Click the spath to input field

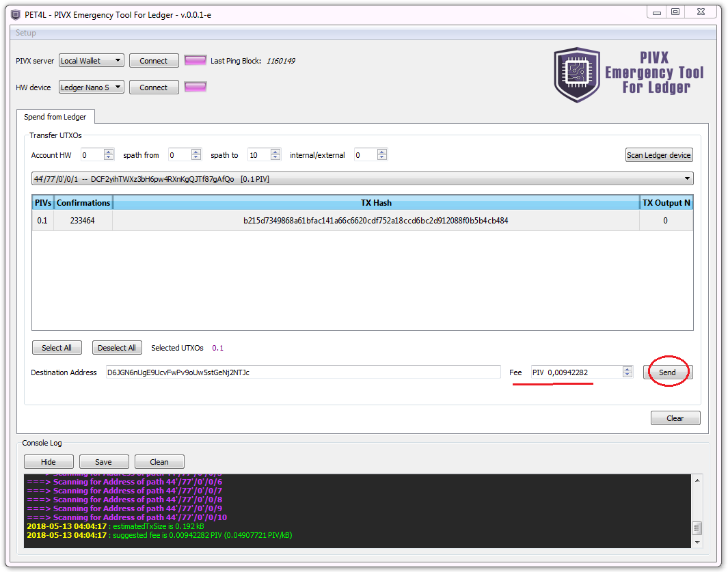(259, 155)
